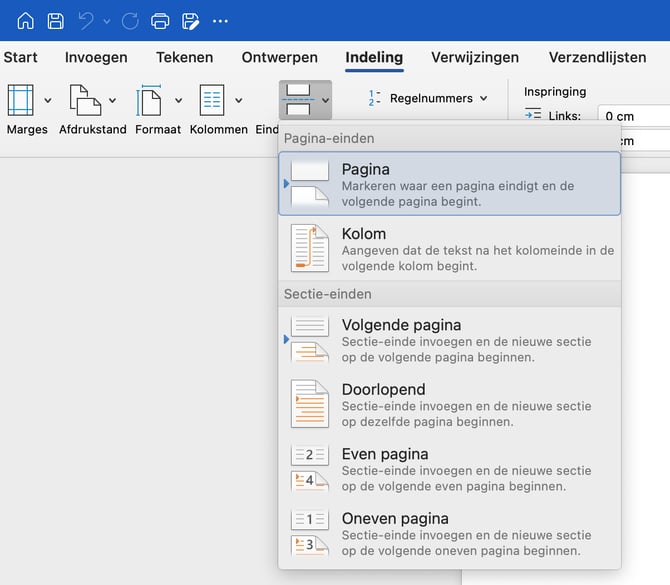This screenshot has width=670, height=585.
Task: Click the Kolommen columns icon
Action: click(212, 100)
